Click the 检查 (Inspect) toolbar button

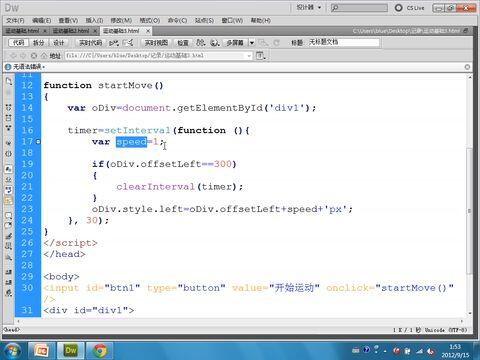tap(183, 43)
